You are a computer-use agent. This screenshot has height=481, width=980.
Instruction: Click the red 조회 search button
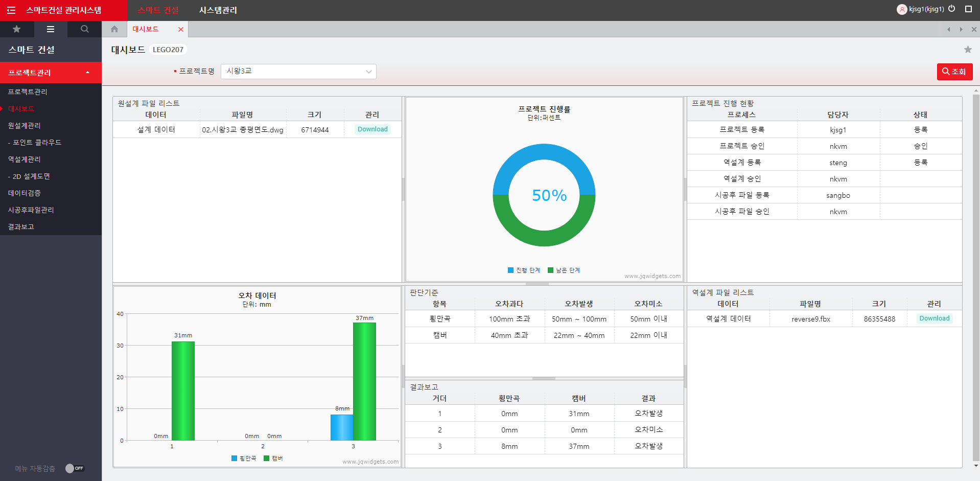coord(954,72)
